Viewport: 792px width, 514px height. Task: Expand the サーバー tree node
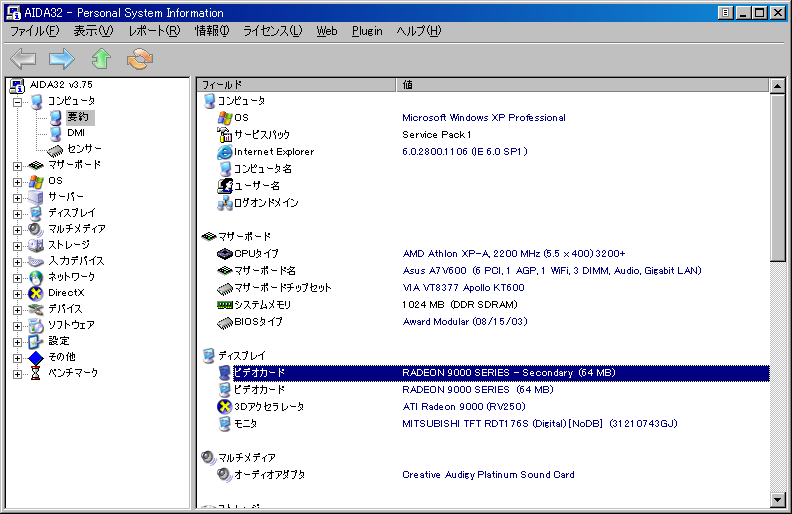pos(18,198)
